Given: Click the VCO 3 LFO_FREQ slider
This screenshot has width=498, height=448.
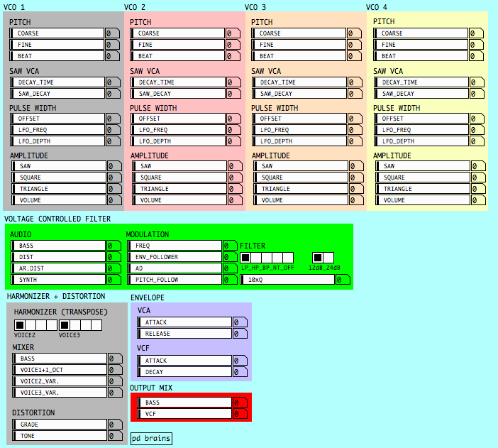Looking at the screenshot, I should (299, 130).
